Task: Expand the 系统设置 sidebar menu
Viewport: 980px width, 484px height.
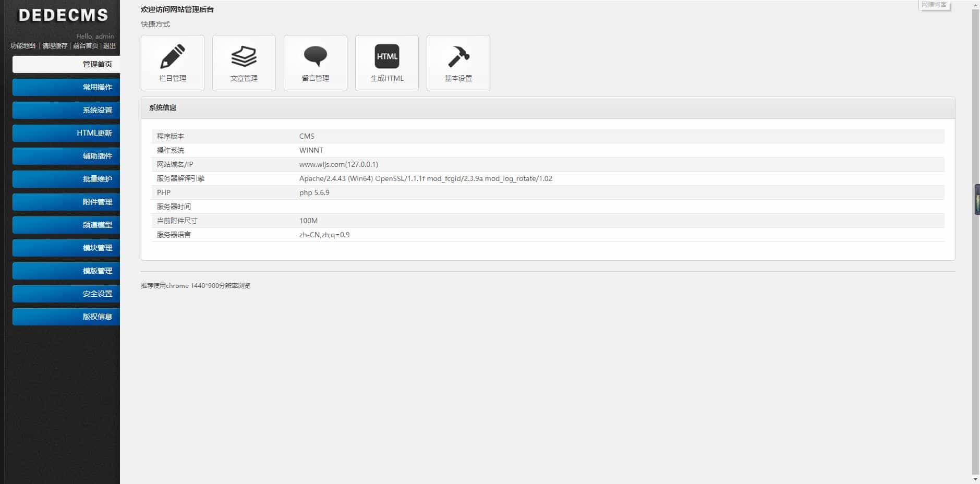Action: [x=66, y=110]
